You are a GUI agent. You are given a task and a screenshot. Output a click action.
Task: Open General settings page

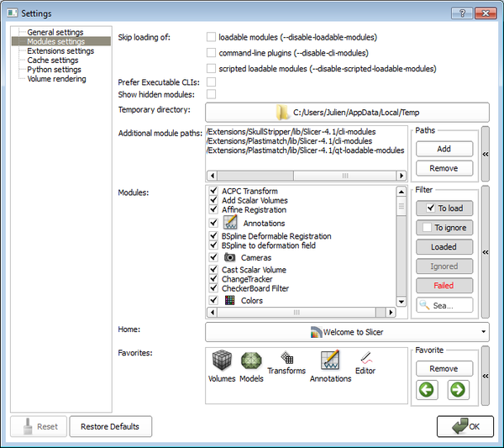[x=55, y=33]
